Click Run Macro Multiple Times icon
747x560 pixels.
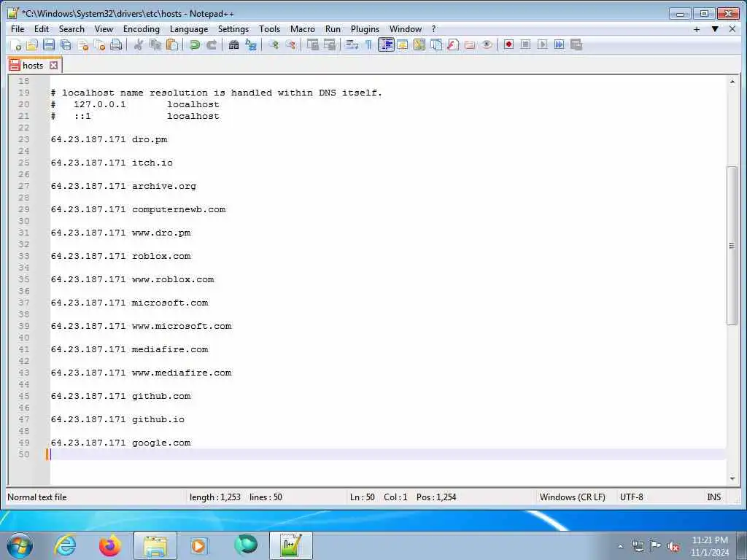[560, 44]
